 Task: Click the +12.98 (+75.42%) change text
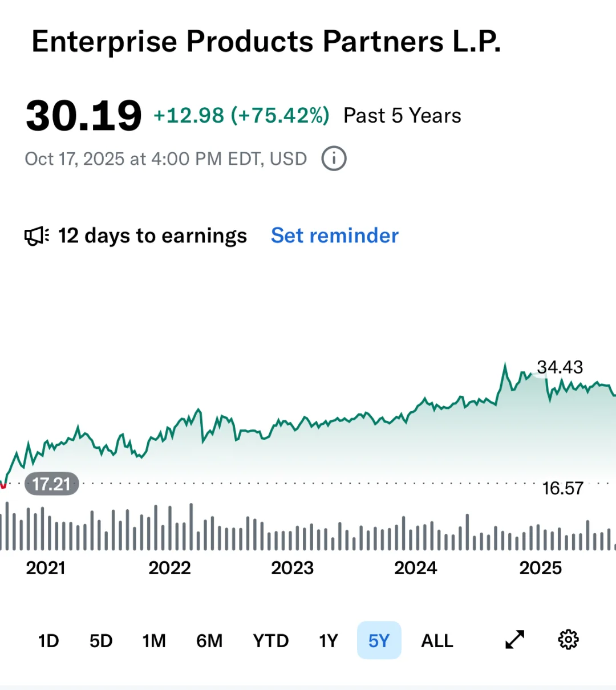(241, 116)
